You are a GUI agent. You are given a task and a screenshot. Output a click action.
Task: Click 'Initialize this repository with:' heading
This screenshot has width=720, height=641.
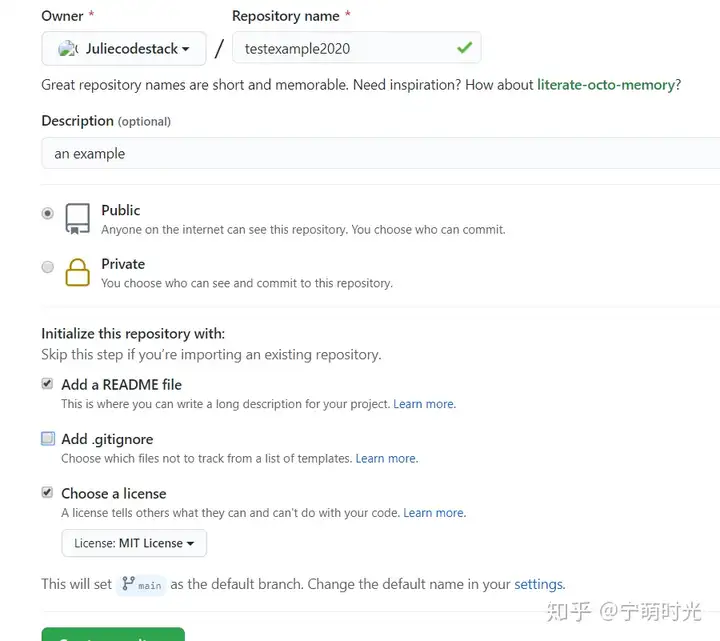(133, 334)
